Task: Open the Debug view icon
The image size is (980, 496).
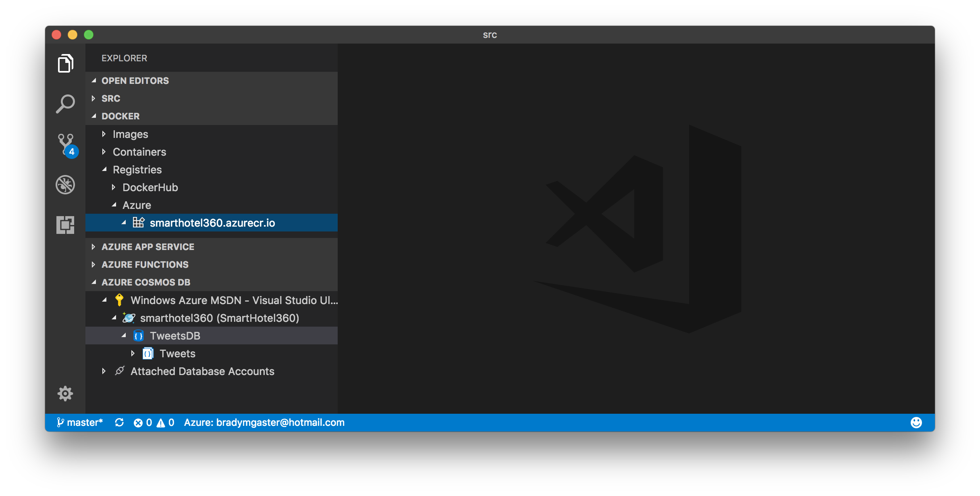Action: click(65, 185)
